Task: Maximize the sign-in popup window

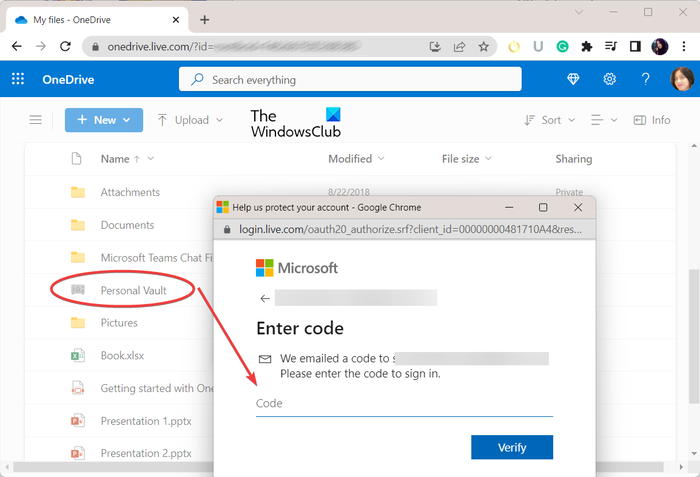Action: (x=543, y=207)
